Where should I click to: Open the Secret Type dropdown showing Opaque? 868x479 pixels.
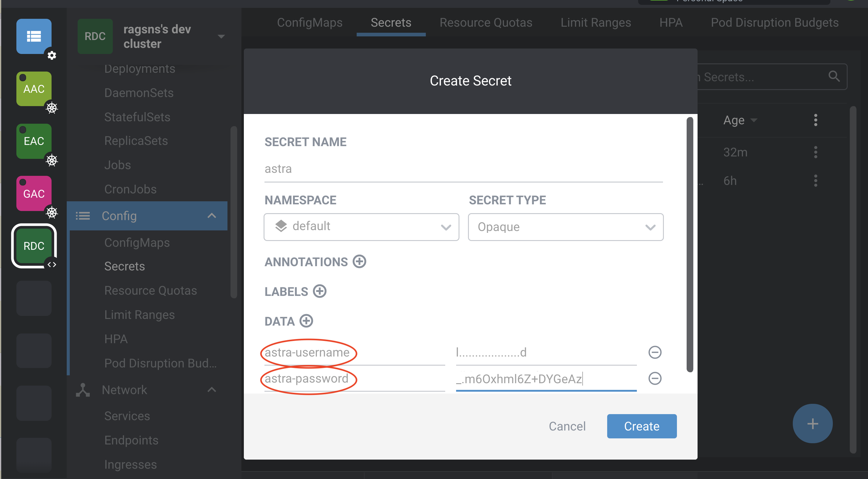(565, 227)
